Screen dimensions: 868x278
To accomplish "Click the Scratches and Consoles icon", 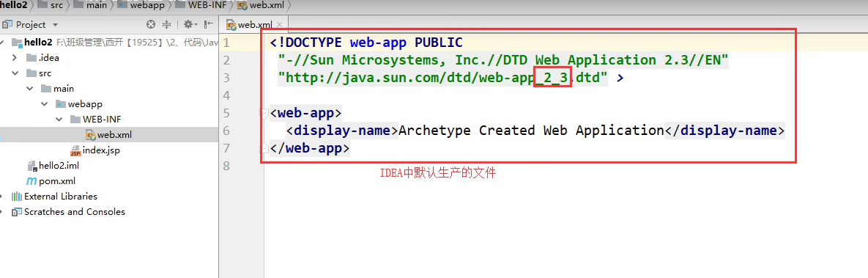I will [17, 212].
